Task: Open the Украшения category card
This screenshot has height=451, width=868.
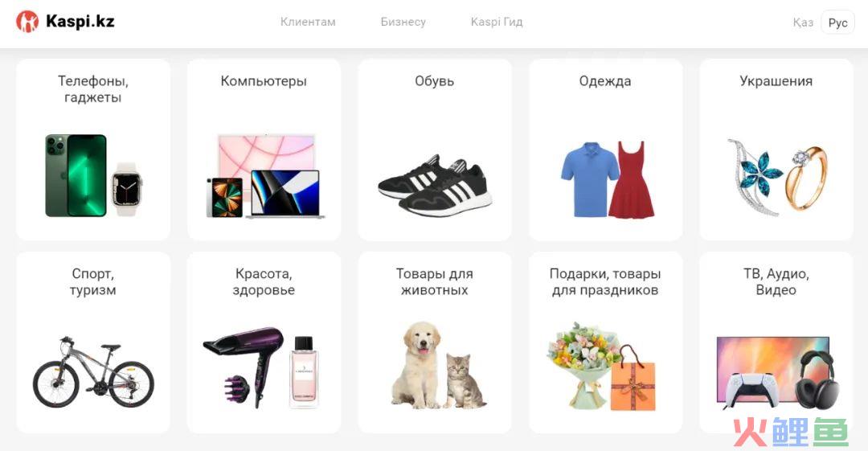Action: click(776, 150)
